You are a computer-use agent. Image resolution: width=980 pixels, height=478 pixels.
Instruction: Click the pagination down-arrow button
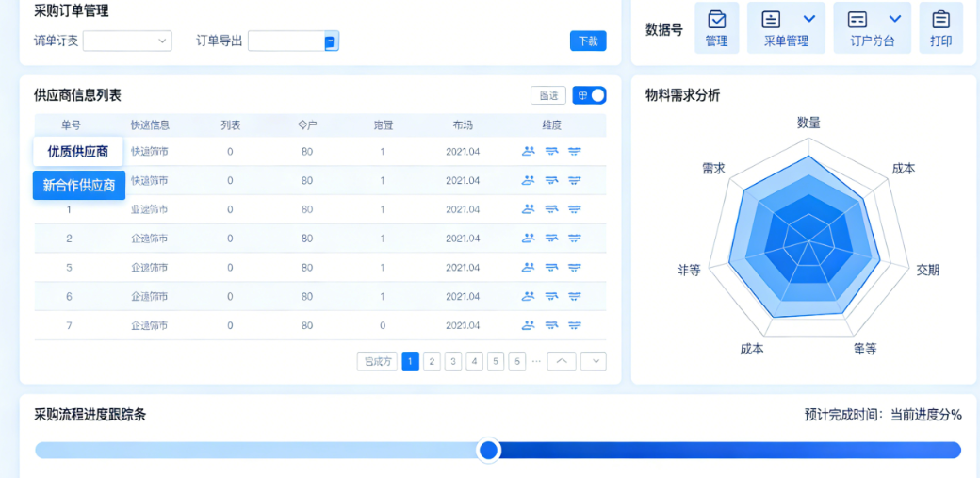(594, 361)
